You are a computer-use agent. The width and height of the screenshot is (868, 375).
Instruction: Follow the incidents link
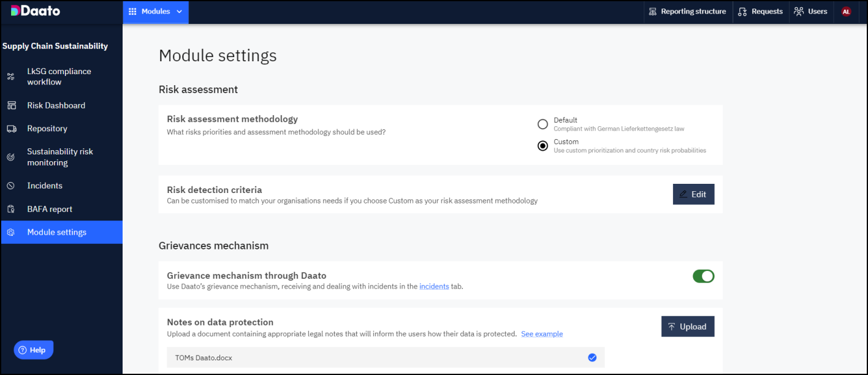point(434,286)
